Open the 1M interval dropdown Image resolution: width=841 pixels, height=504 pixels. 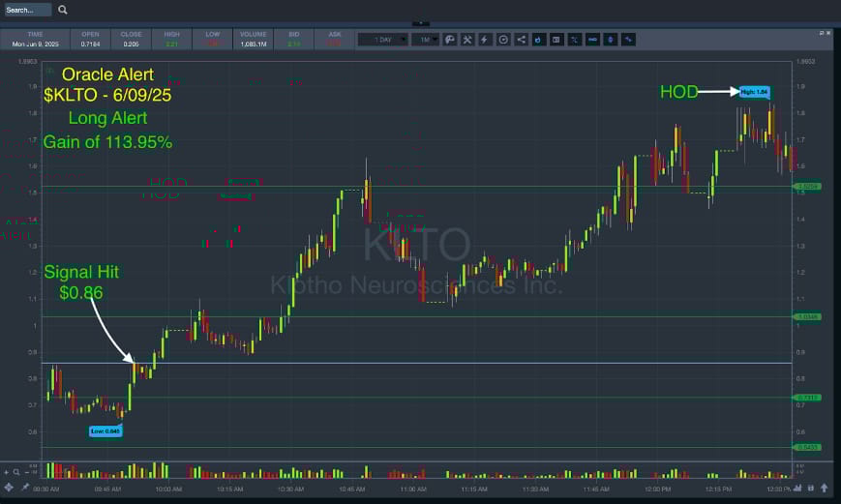click(x=426, y=40)
